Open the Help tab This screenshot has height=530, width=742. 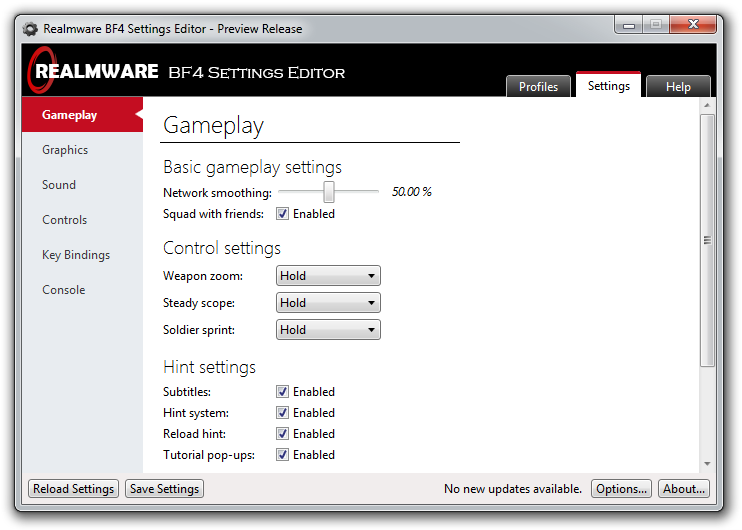(x=678, y=87)
